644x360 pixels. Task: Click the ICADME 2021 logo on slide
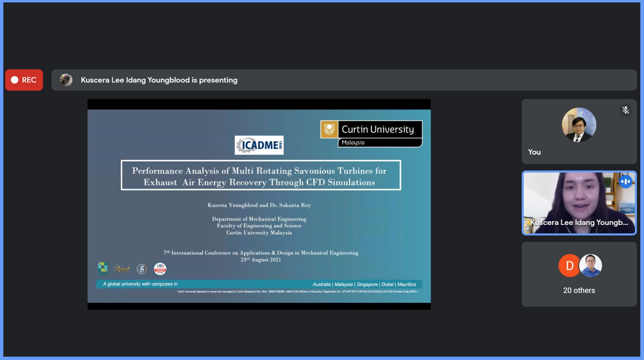click(259, 145)
